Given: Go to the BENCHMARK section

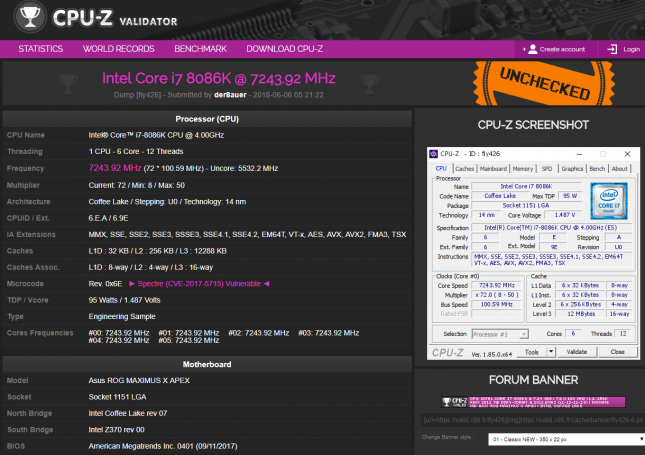Looking at the screenshot, I should [x=200, y=49].
